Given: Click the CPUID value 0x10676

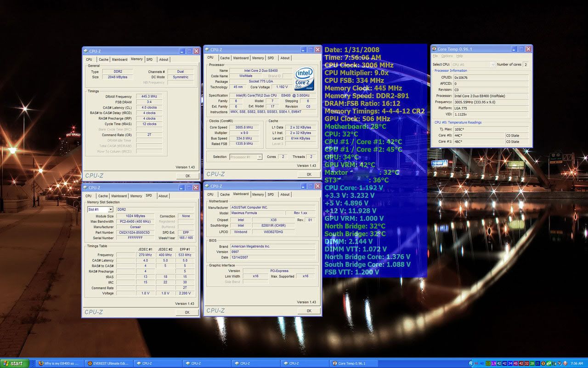Looking at the screenshot, I should [x=491, y=78].
